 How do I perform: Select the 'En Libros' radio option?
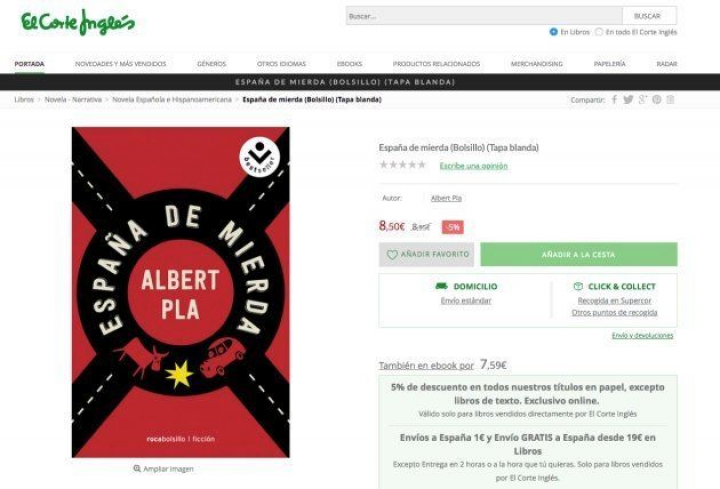(553, 32)
